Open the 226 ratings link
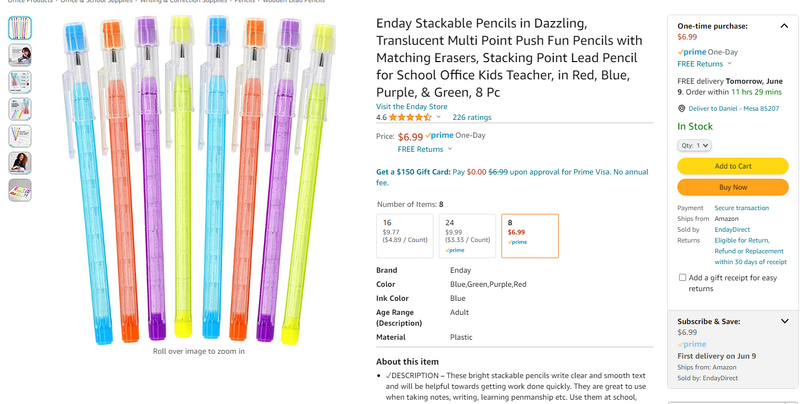The height and width of the screenshot is (404, 800). tap(472, 117)
